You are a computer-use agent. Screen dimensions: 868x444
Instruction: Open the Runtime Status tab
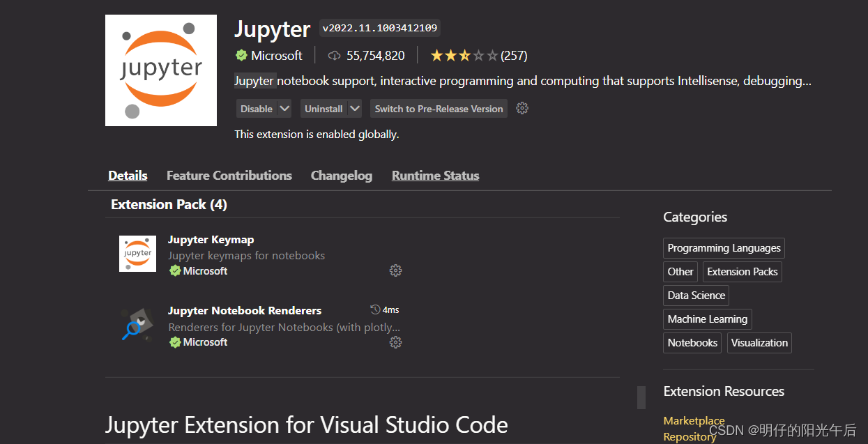pos(436,176)
